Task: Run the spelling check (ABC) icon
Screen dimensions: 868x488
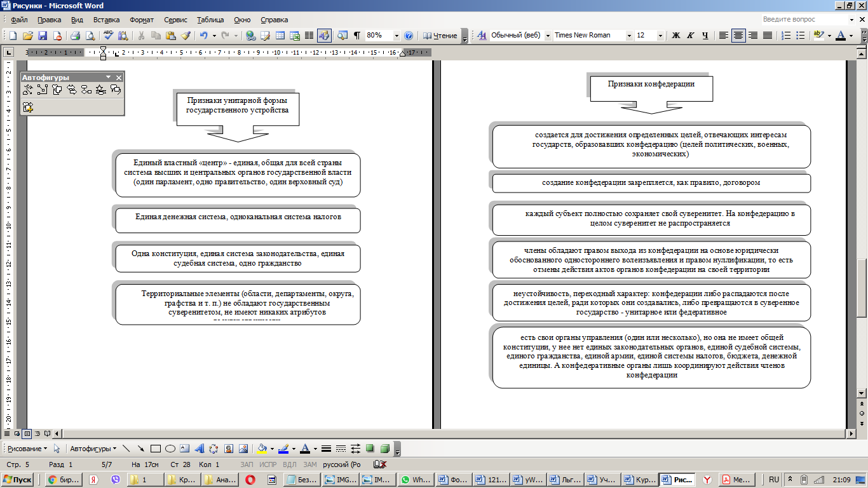Action: (x=109, y=36)
